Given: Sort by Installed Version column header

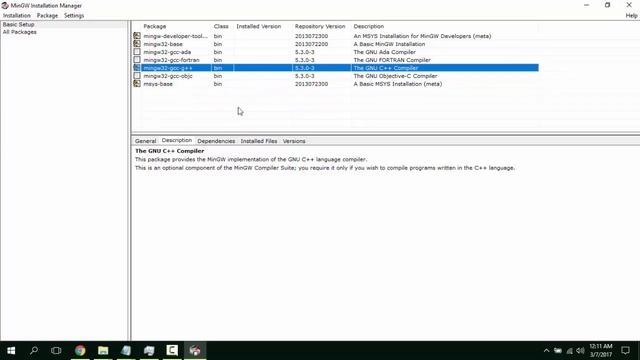Looking at the screenshot, I should (258, 26).
